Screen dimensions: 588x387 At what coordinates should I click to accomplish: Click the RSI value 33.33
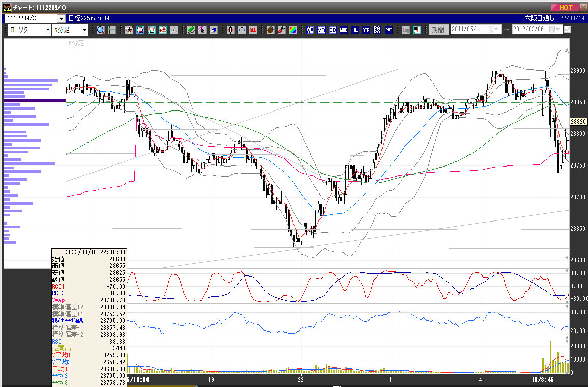click(117, 342)
